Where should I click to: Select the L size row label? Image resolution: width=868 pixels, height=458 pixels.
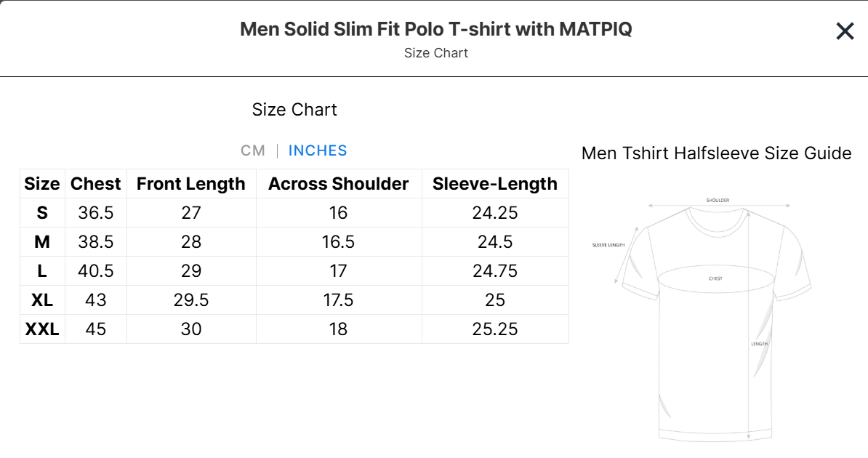pos(42,271)
